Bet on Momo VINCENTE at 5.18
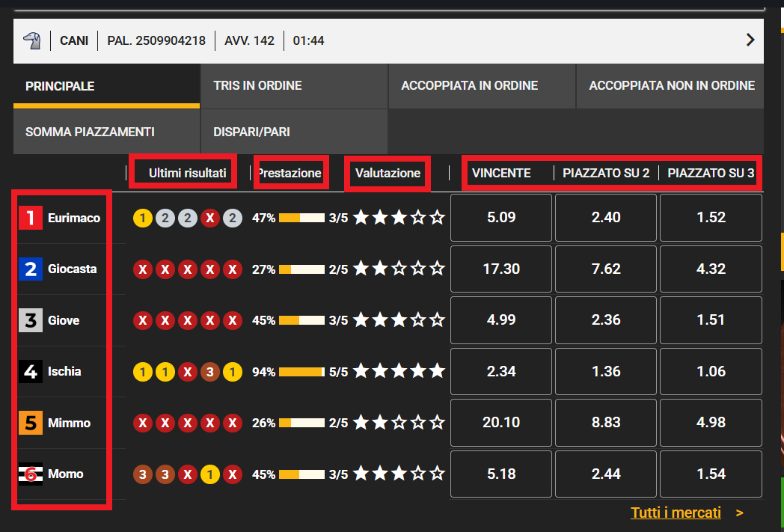The height and width of the screenshot is (532, 784). point(501,474)
